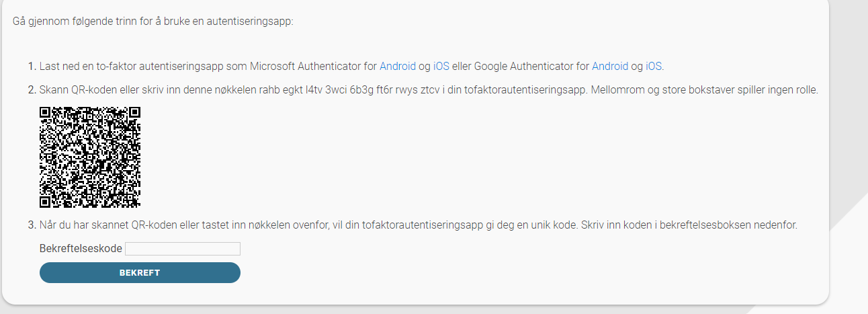
Task: Click the top-right QR code finder square
Action: pos(134,113)
